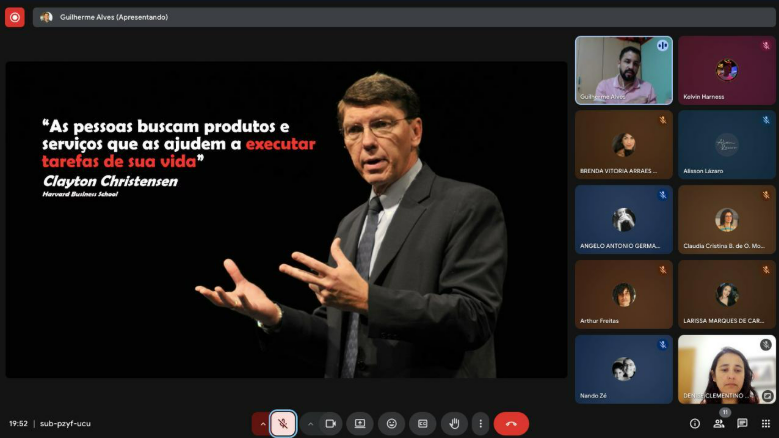Open the chat messages panel
Viewport: 779px width, 438px height.
(742, 423)
